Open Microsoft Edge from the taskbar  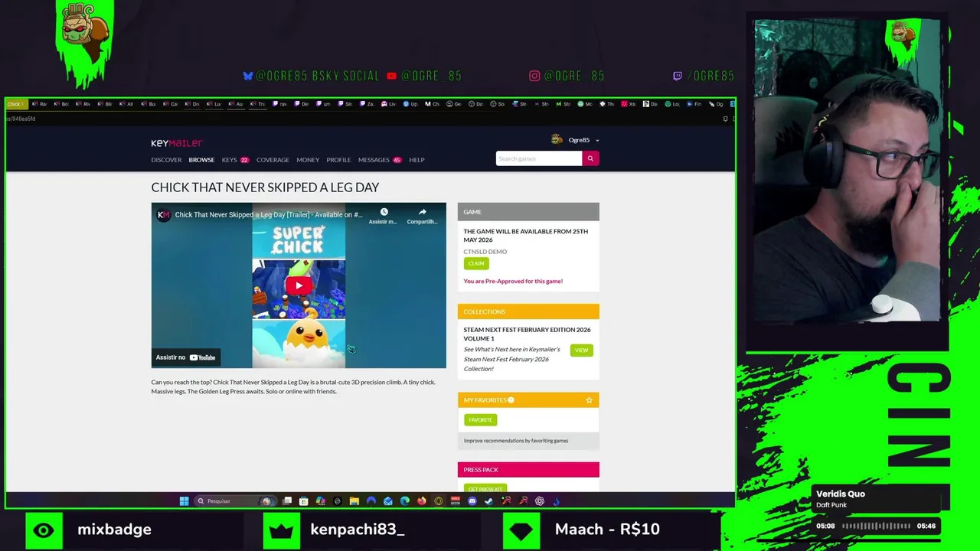tap(404, 501)
